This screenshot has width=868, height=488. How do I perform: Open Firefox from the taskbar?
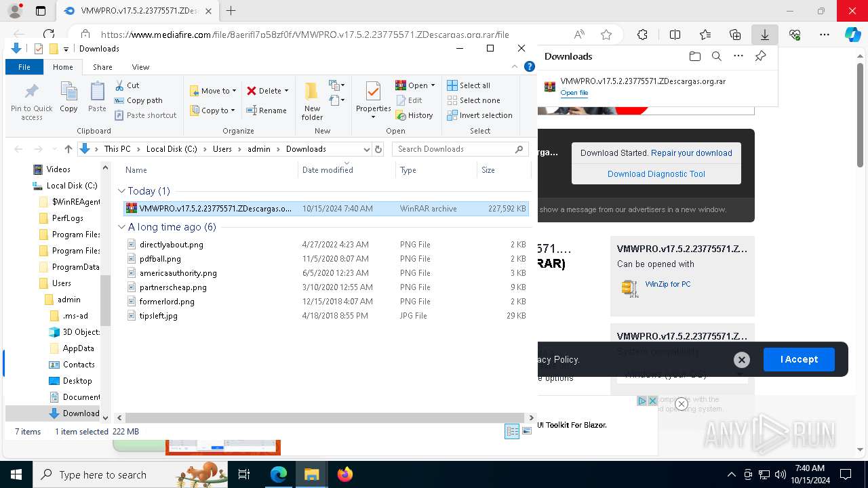[344, 474]
